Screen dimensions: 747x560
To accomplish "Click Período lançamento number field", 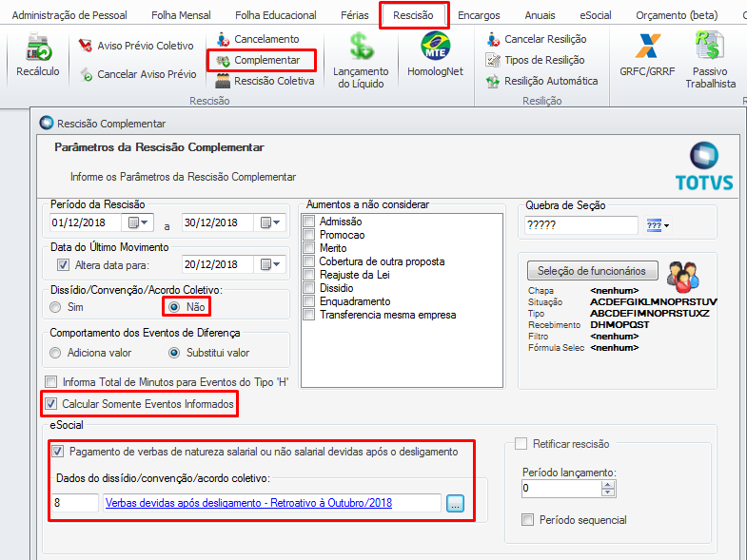I will (x=561, y=488).
